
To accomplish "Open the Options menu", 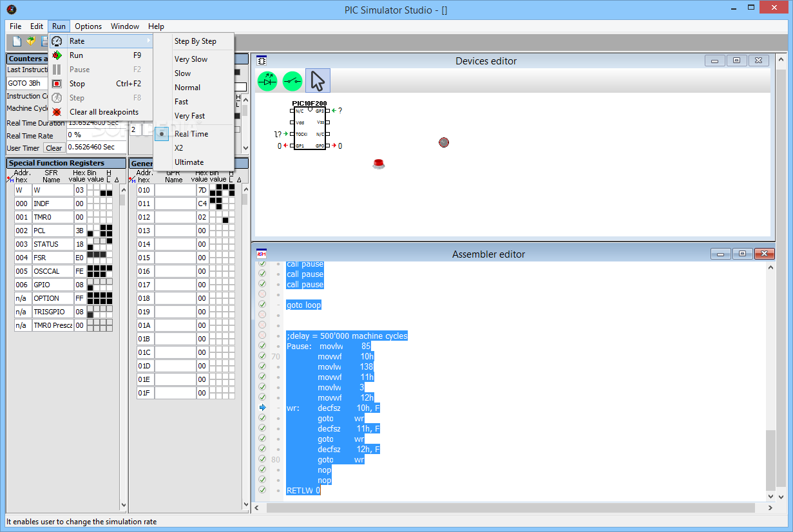I will pyautogui.click(x=88, y=26).
